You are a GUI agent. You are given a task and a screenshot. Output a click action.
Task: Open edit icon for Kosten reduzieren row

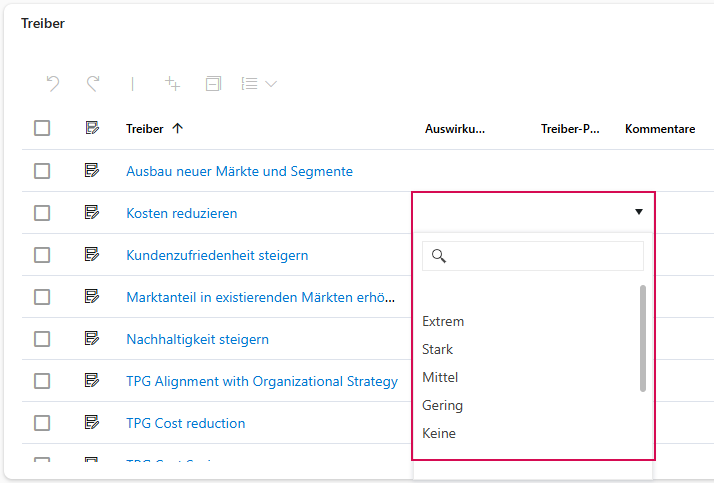[x=92, y=212]
